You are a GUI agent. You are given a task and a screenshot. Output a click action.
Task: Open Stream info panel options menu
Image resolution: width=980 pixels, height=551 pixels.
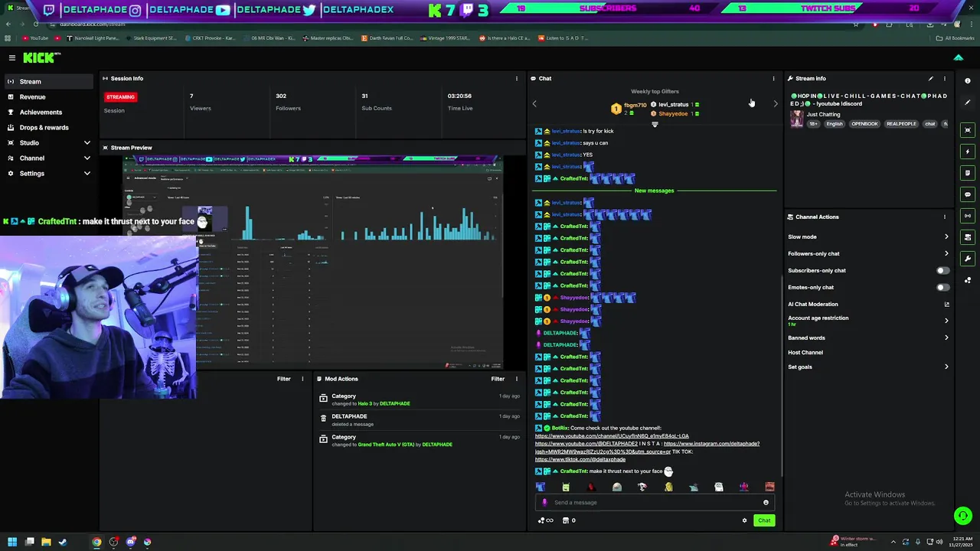pyautogui.click(x=944, y=78)
